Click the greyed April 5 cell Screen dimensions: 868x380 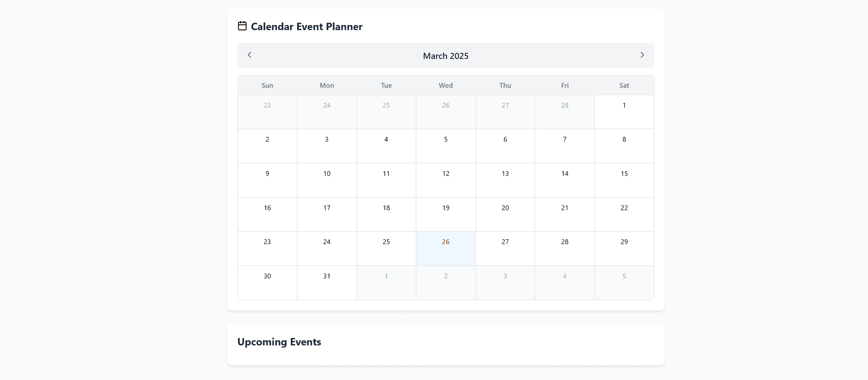pyautogui.click(x=624, y=283)
